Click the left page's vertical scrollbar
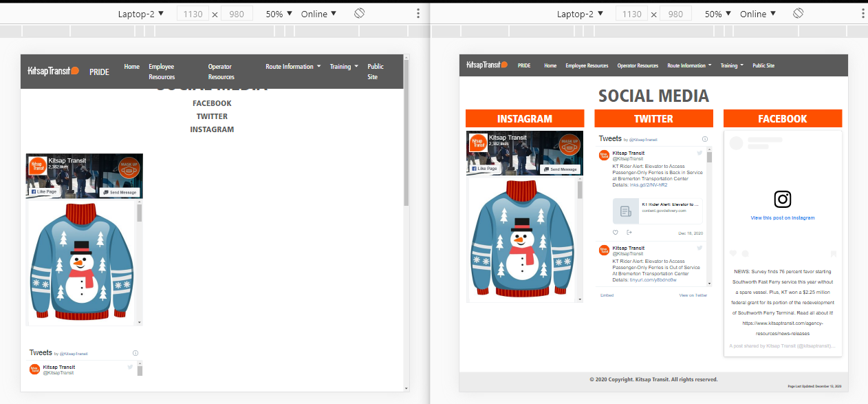Image resolution: width=868 pixels, height=404 pixels. (406, 138)
